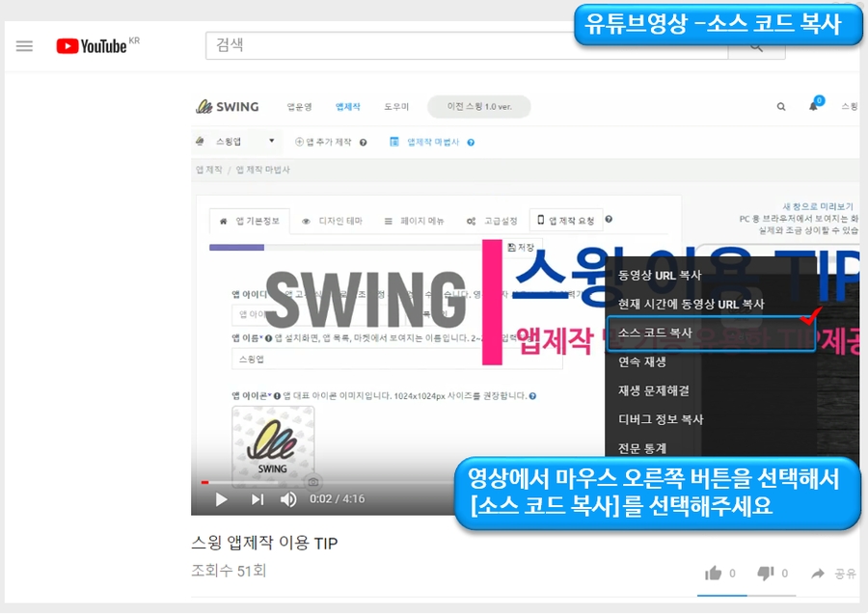Open 전문 통계 from context menu
Image resolution: width=868 pixels, height=614 pixels.
642,448
